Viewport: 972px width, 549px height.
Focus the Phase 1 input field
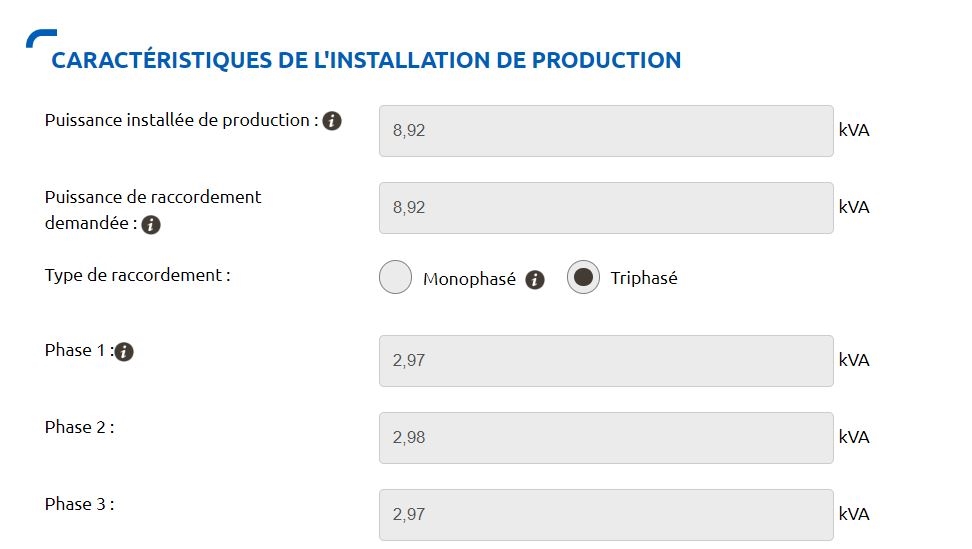coord(605,361)
